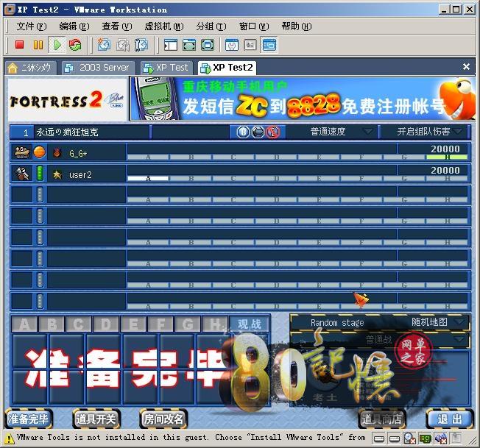Enter full screen mode icon

(208, 45)
